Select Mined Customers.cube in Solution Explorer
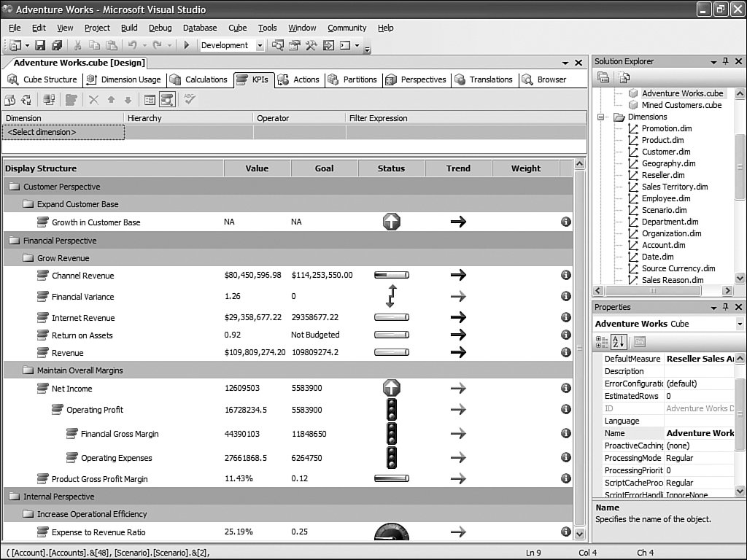 681,105
